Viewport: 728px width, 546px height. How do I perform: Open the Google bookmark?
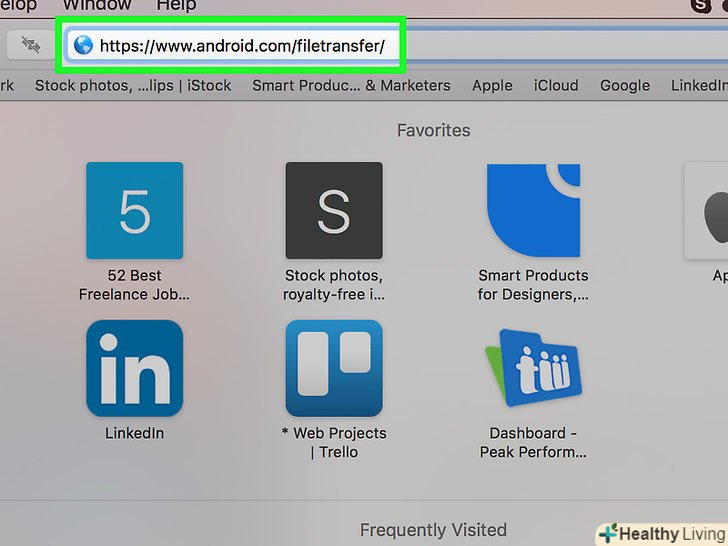click(625, 85)
